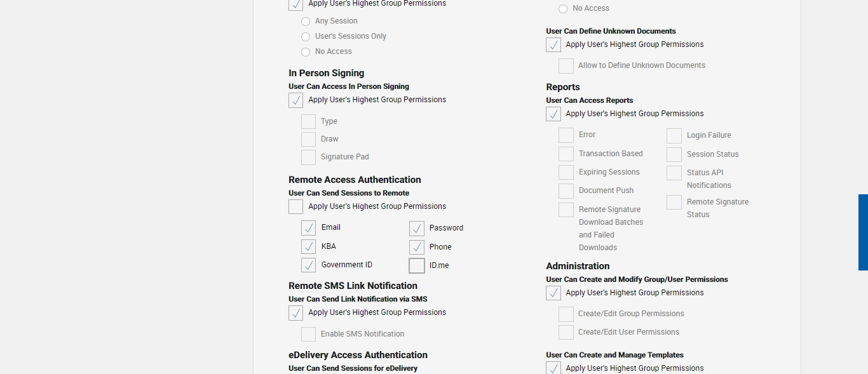Enable group permissions for Send Sessions to Remote
Screen dimensions: 868x374
pyautogui.click(x=296, y=207)
